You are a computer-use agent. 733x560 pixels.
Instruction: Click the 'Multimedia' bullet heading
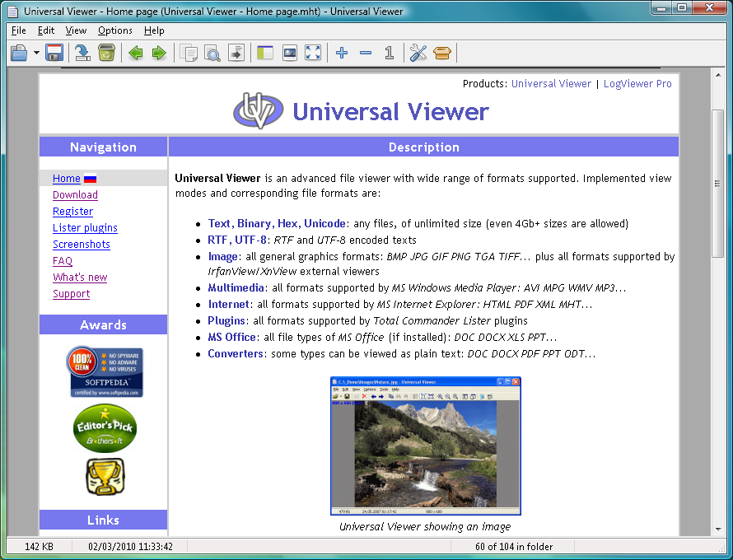(x=236, y=287)
